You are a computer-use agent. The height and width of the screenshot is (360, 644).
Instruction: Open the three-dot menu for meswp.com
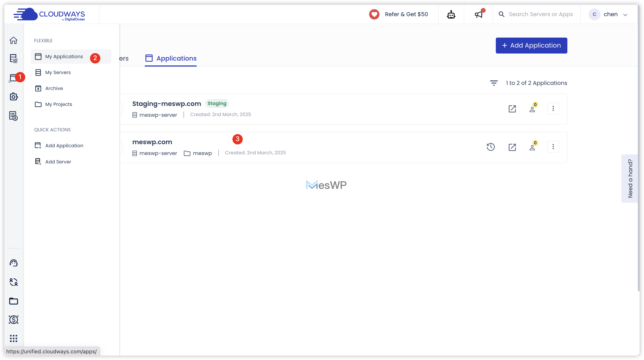[553, 147]
